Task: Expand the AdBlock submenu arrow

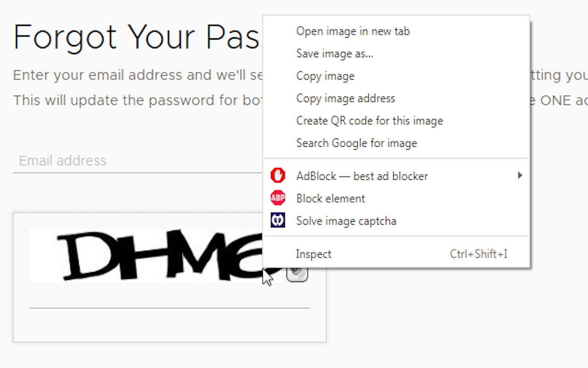Action: pyautogui.click(x=520, y=175)
